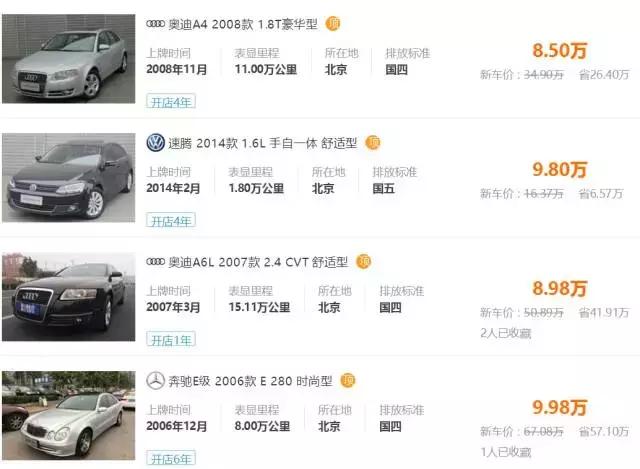Screen dimensions: 640x469
Task: Click the Volkswagen logo beside 速腾 title
Action: pos(155,143)
